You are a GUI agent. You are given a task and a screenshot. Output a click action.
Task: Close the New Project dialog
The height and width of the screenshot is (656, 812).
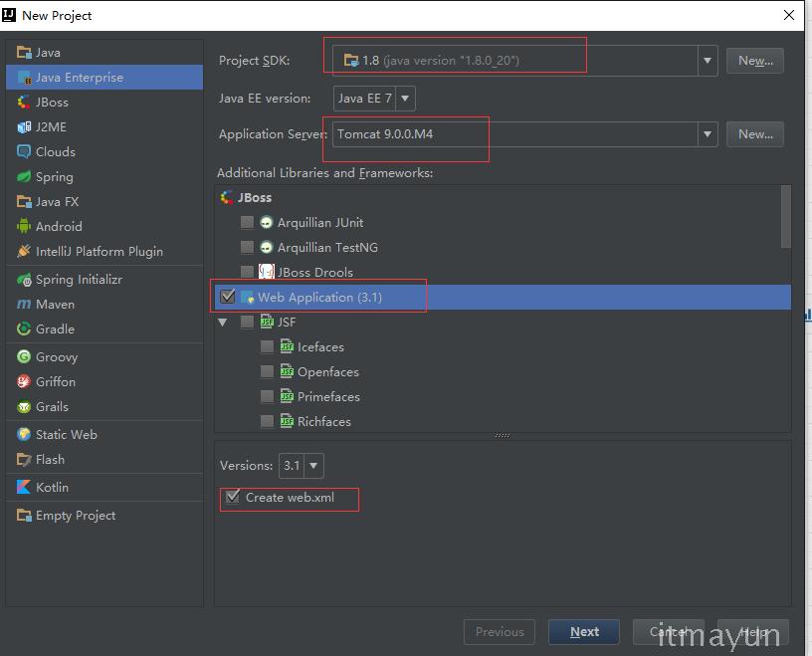pyautogui.click(x=789, y=15)
